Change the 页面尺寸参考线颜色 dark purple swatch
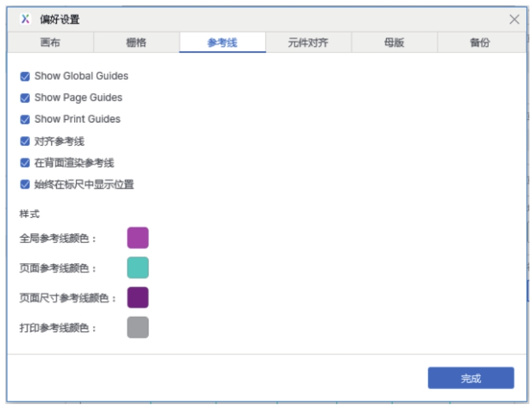This screenshot has width=532, height=406. [x=137, y=297]
